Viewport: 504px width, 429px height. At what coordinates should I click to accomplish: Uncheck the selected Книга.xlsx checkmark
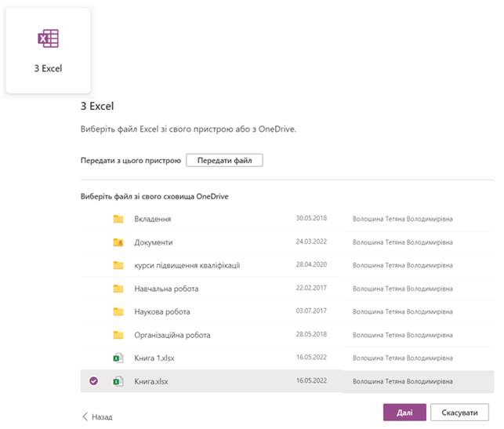(x=94, y=381)
